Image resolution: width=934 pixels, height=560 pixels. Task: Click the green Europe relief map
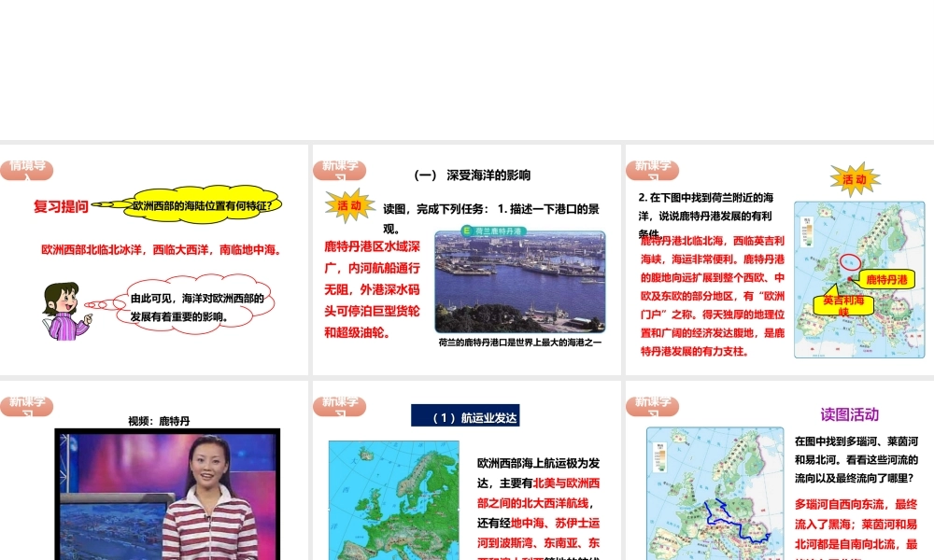(394, 500)
